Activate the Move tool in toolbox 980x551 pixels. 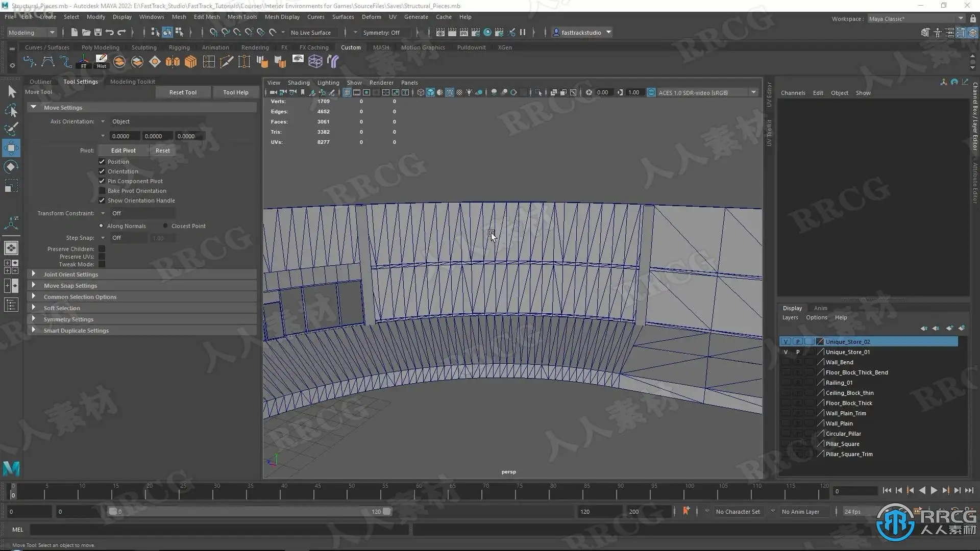(11, 148)
